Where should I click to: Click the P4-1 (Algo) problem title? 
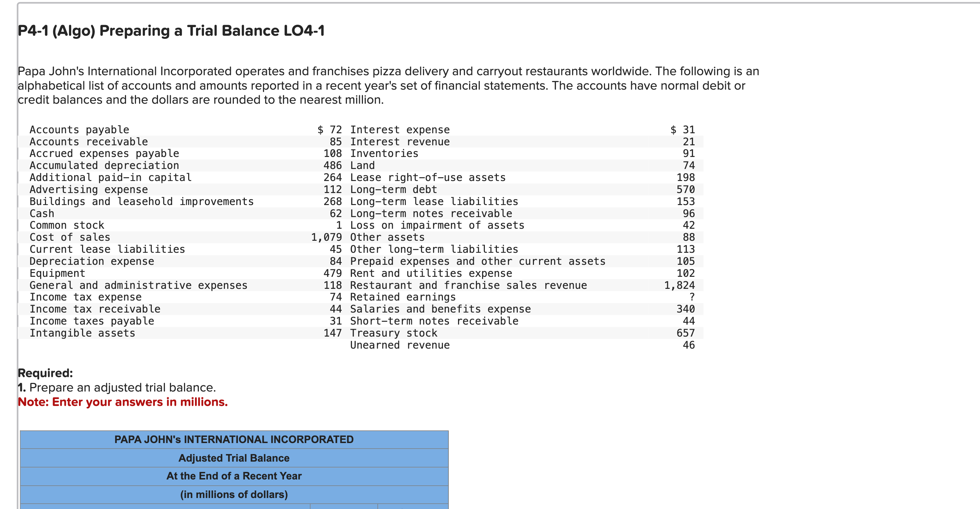click(x=171, y=31)
